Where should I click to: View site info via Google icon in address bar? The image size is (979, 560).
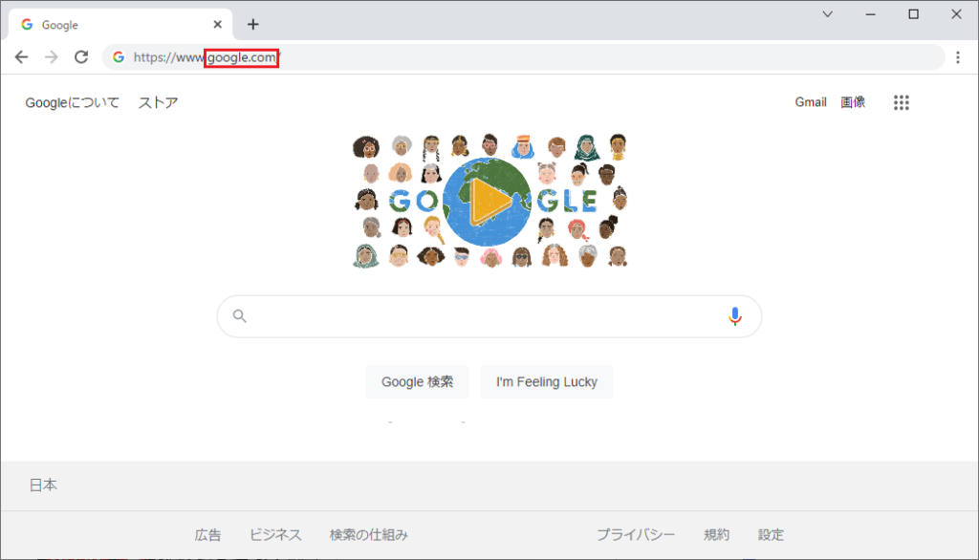coord(118,57)
